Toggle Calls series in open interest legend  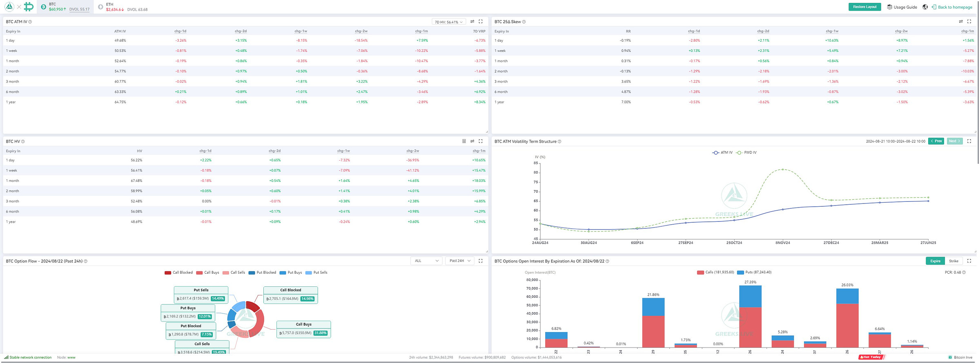(715, 272)
